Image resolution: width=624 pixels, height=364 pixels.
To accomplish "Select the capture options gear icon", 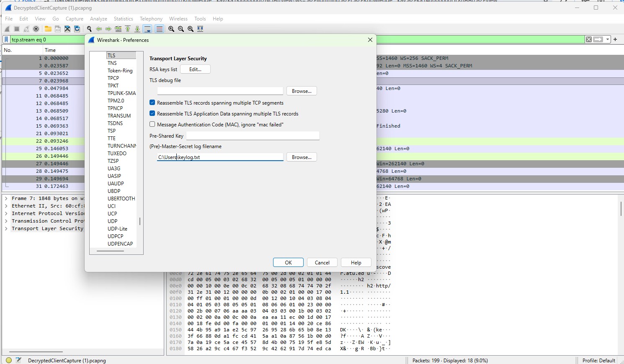I will pos(36,29).
